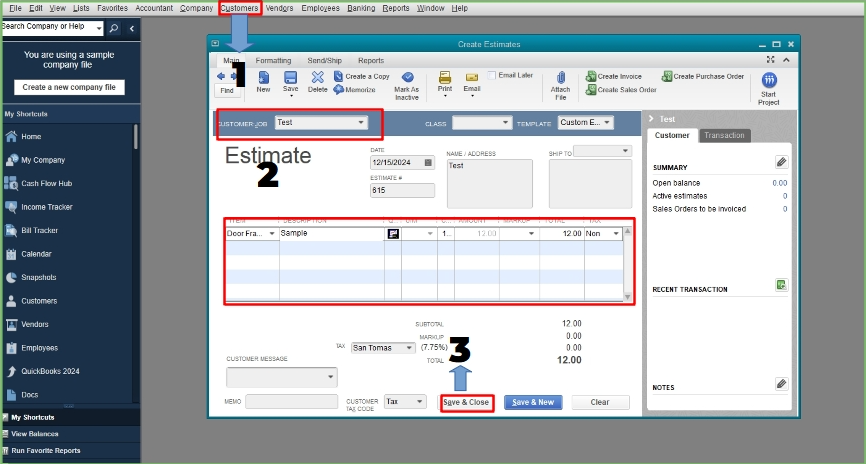Click the search magnifier icon
The width and height of the screenshot is (866, 464).
pyautogui.click(x=114, y=28)
